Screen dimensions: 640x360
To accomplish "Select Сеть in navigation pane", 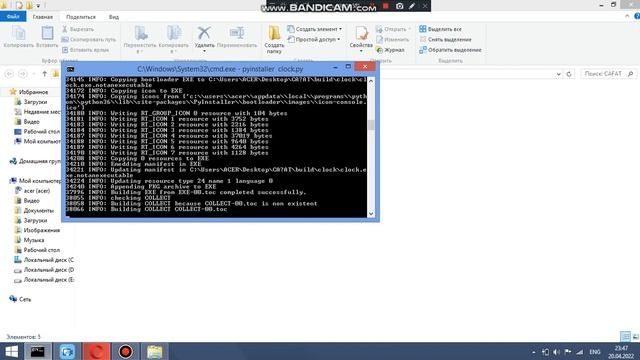I will click(x=24, y=299).
